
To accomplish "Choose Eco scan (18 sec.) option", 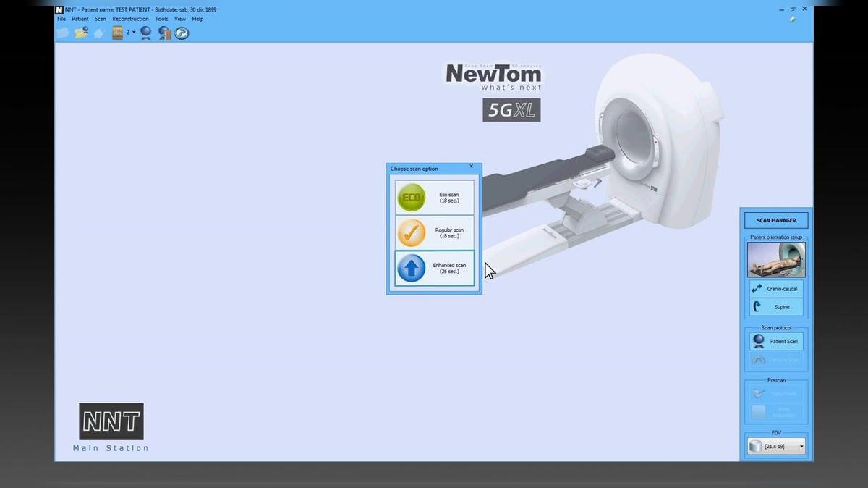I will tap(434, 197).
